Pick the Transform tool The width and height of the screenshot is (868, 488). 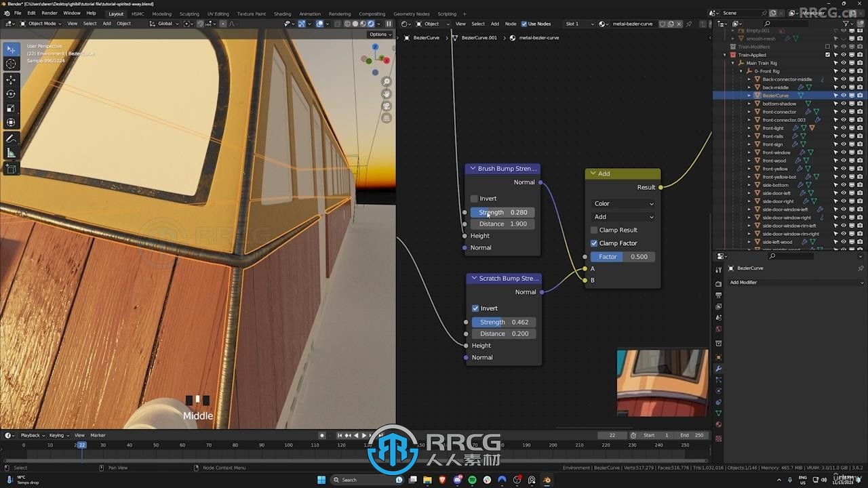pos(11,123)
